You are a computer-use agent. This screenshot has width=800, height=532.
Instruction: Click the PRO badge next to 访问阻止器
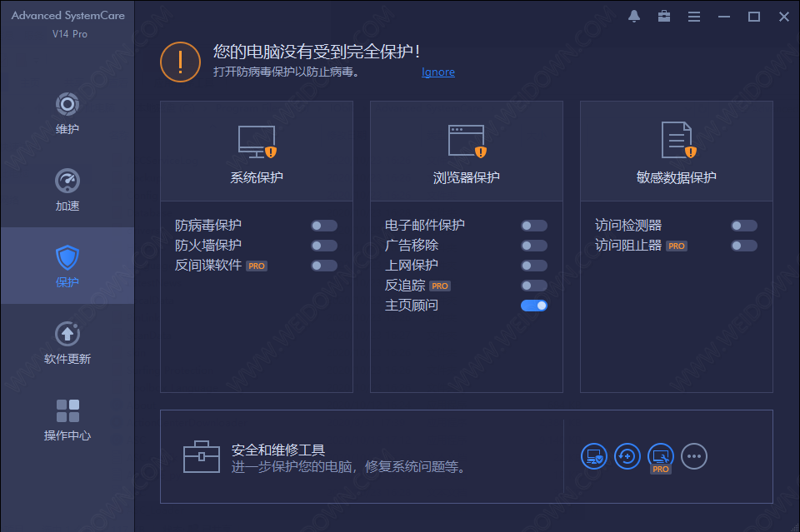677,246
